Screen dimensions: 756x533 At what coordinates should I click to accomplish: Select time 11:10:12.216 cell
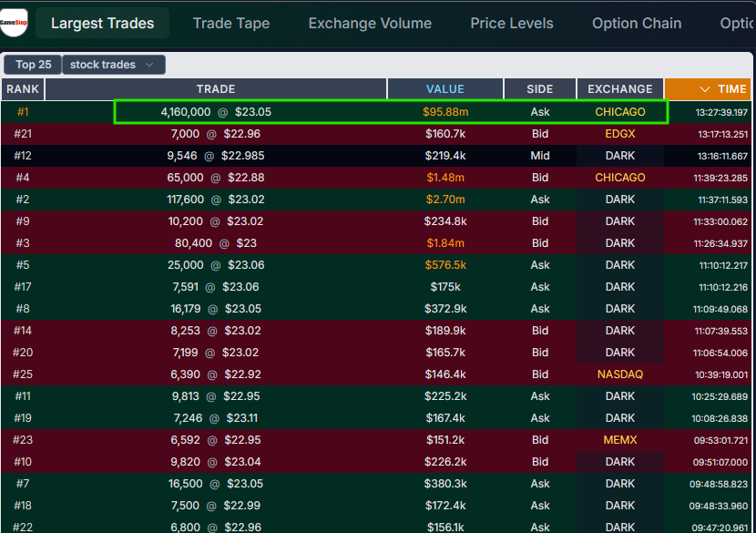pyautogui.click(x=722, y=287)
